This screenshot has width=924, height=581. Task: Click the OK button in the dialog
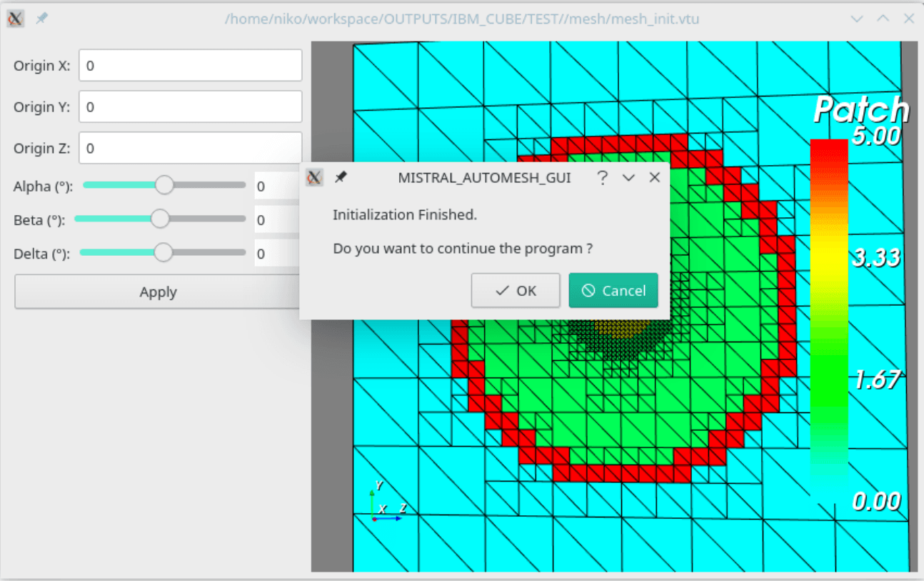[516, 290]
